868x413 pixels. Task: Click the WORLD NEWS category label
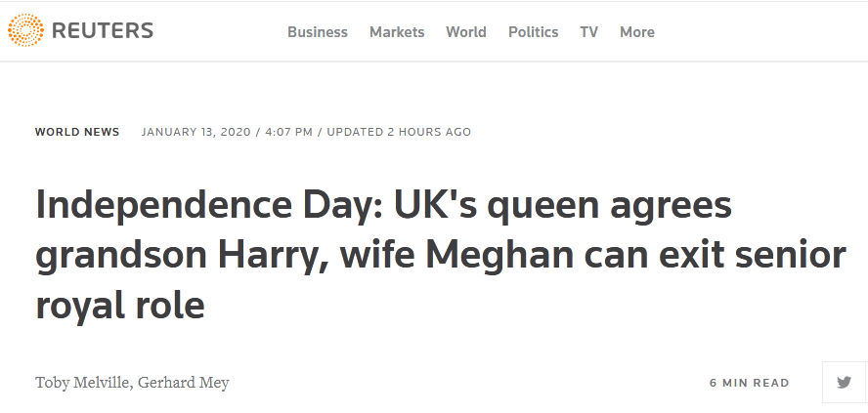pyautogui.click(x=77, y=132)
